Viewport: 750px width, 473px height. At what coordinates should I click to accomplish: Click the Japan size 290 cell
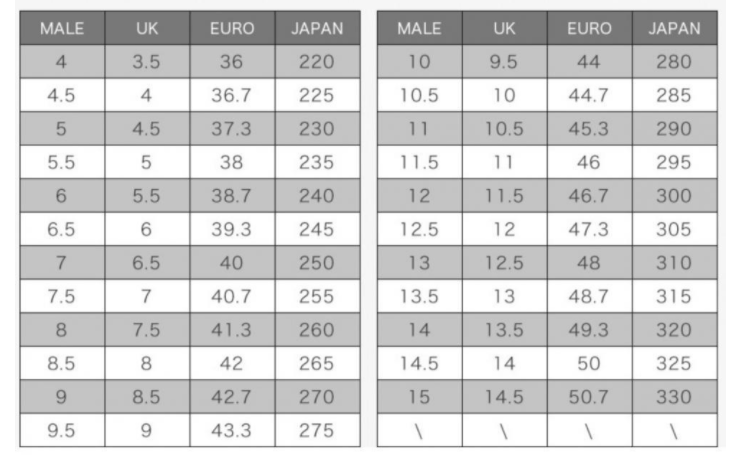(x=674, y=130)
